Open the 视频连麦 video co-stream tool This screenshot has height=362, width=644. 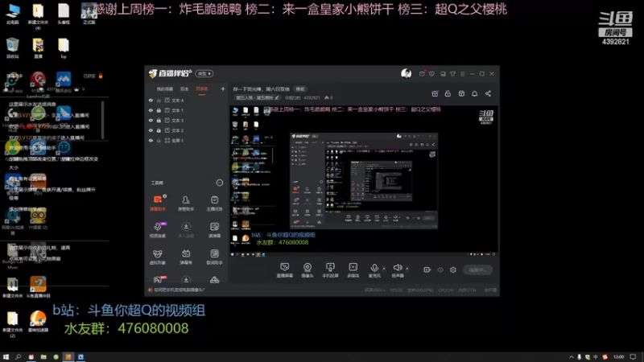(x=158, y=230)
